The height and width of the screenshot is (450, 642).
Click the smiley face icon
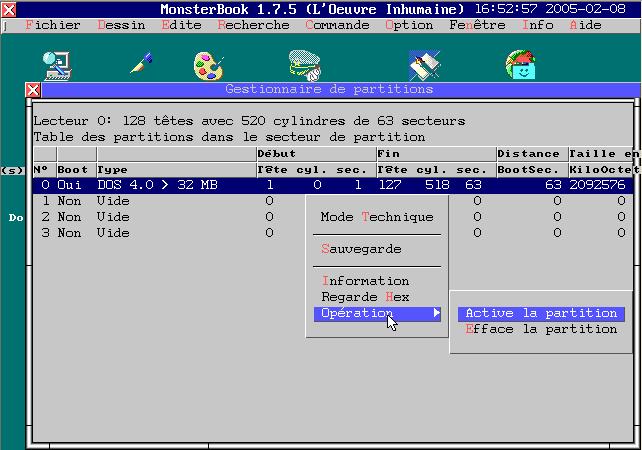522,66
